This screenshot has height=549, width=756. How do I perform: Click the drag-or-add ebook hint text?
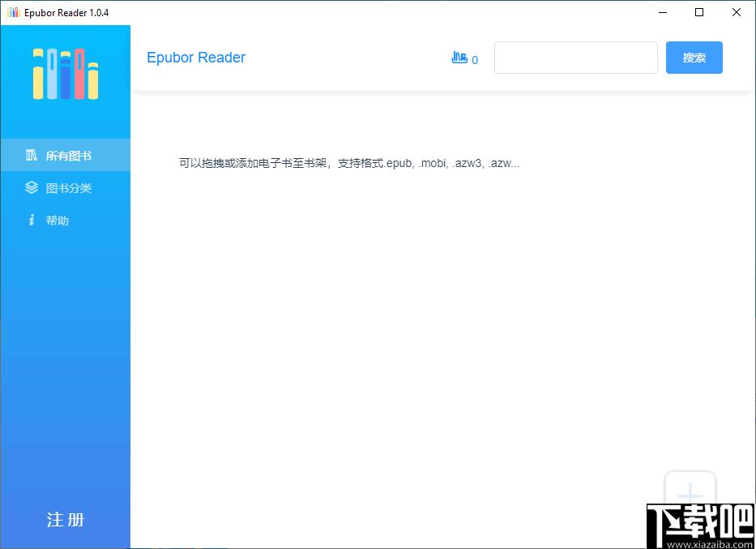(349, 163)
